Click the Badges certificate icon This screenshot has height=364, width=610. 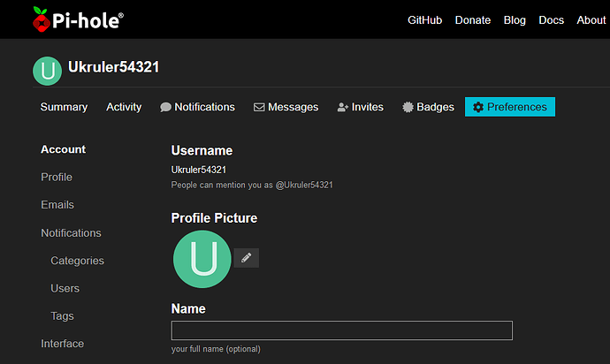(408, 107)
